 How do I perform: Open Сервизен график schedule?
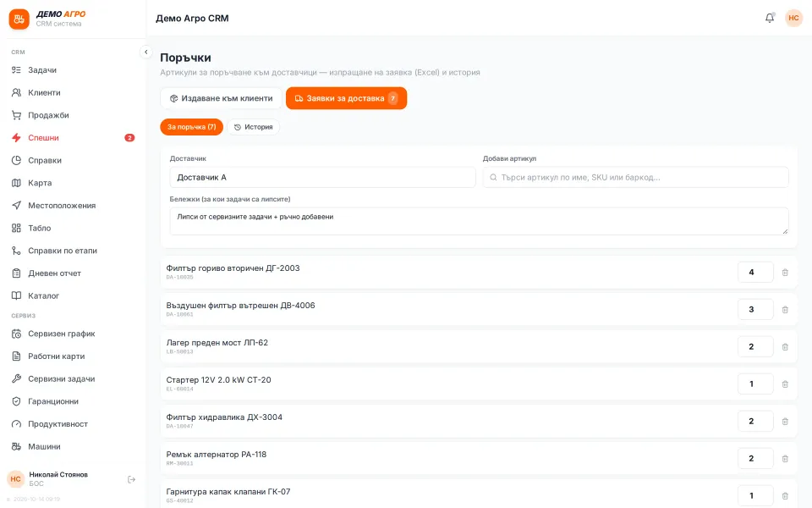click(73, 334)
